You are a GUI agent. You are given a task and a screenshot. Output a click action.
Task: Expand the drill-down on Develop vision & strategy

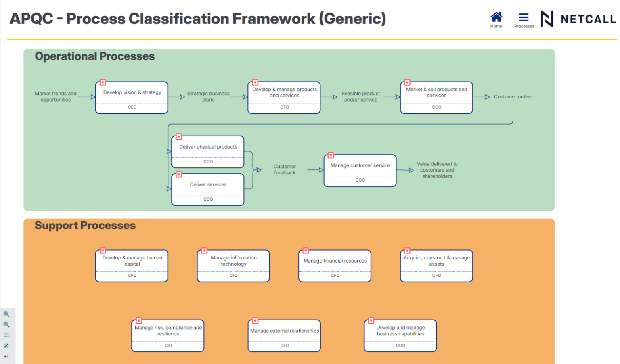[102, 82]
